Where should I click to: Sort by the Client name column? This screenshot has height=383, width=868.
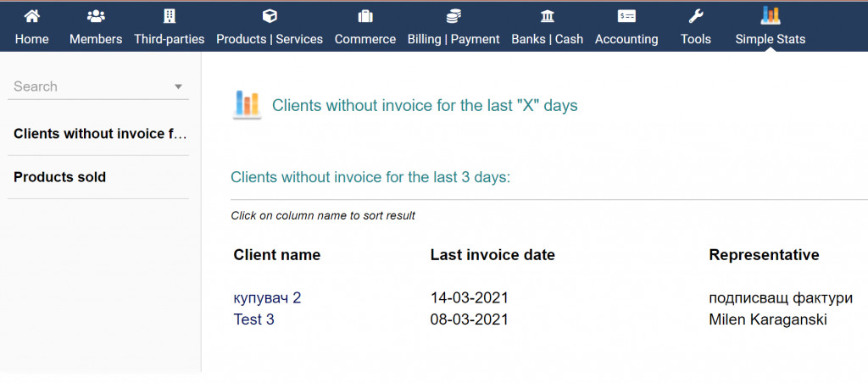(277, 255)
